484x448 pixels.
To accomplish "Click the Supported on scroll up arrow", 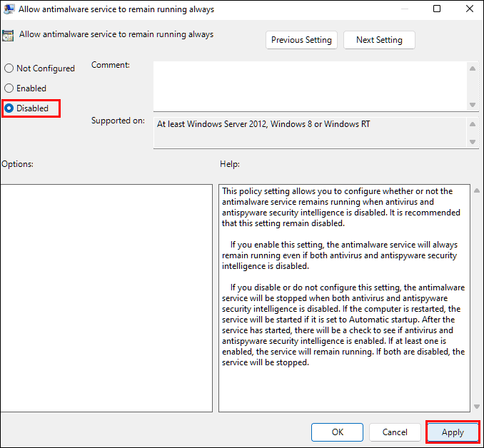I will (473, 124).
